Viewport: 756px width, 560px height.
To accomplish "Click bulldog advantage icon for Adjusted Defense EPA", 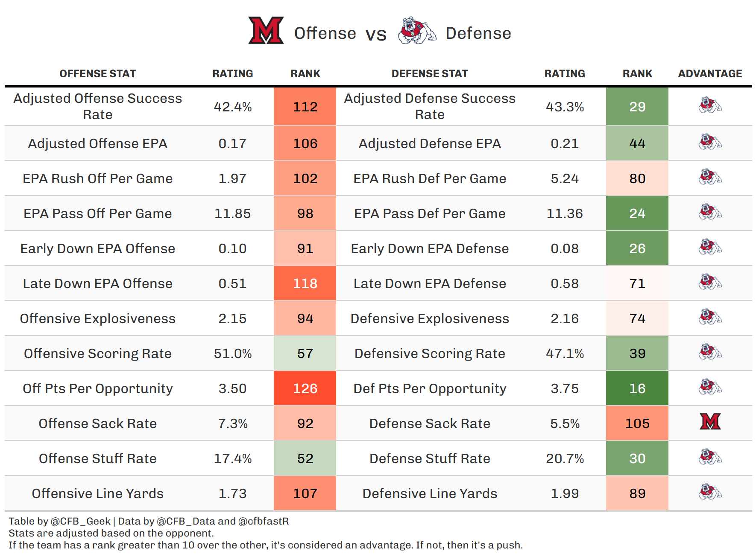I will (710, 142).
